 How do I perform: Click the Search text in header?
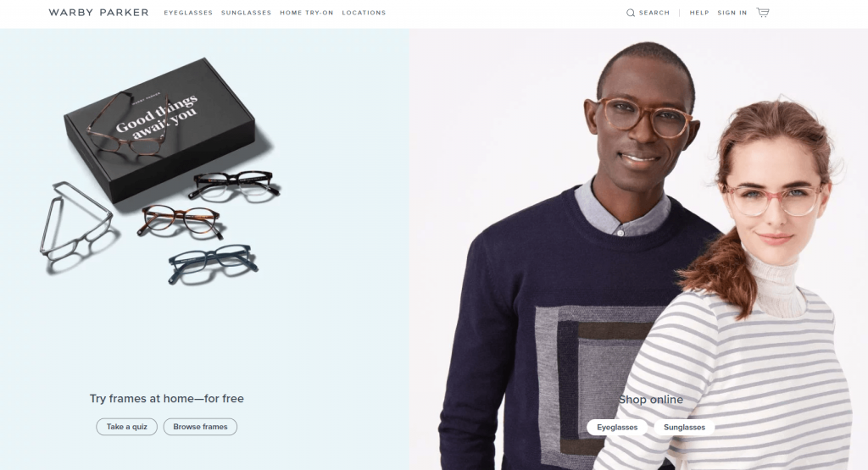pyautogui.click(x=654, y=13)
